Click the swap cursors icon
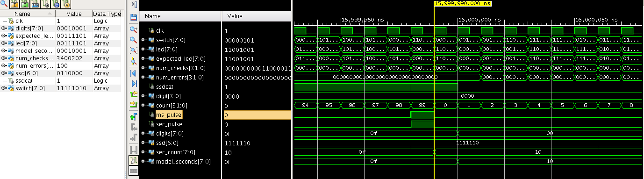Viewport: 644px width, 179px height. click(x=133, y=150)
